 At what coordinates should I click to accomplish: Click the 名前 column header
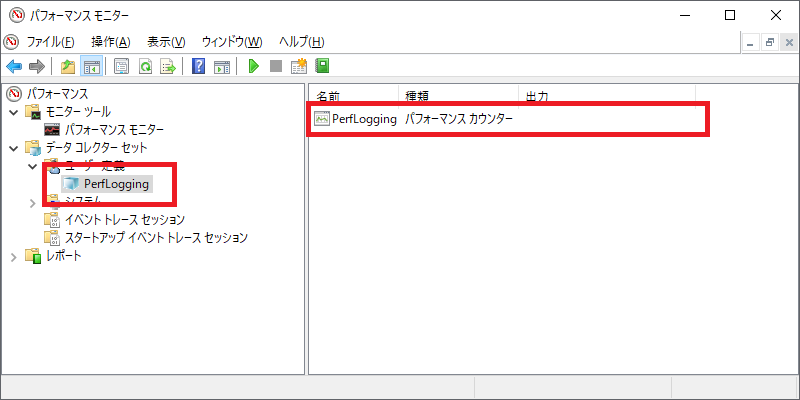point(329,96)
